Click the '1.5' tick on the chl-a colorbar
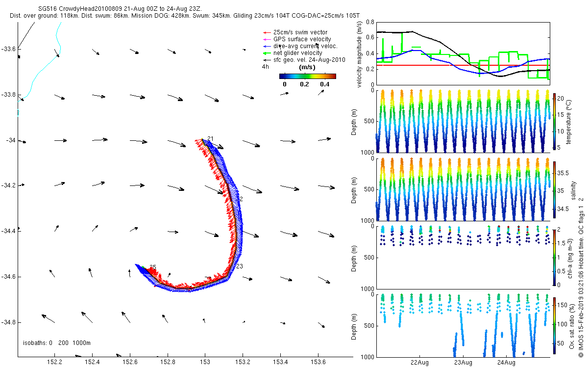Screen dimensions: 588x368 coord(562,243)
